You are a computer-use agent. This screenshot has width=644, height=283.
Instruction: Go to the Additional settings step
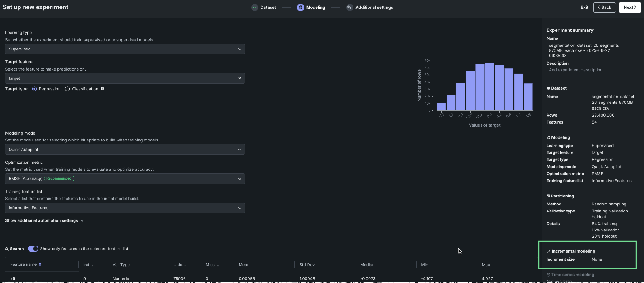(374, 7)
